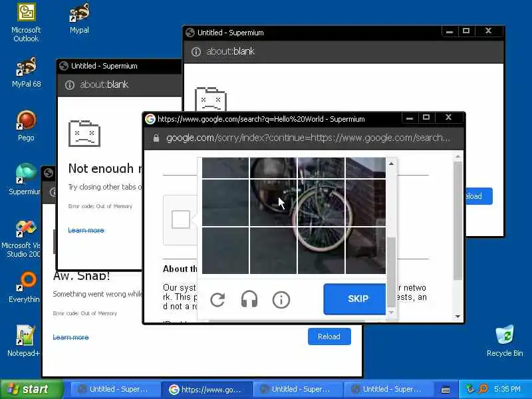Click captcha frame scroll down arrow
This screenshot has height=399, width=532.
pos(391,312)
